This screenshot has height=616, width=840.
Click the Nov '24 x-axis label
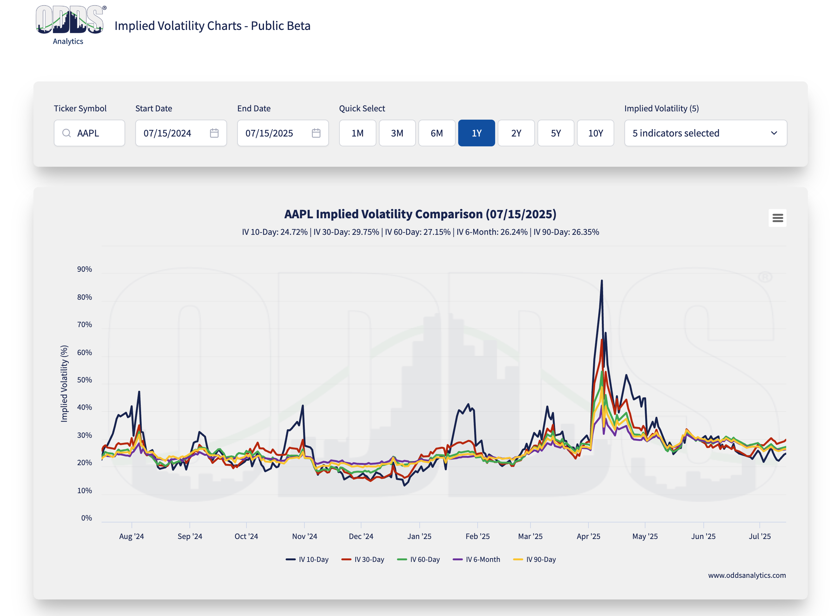(x=304, y=536)
